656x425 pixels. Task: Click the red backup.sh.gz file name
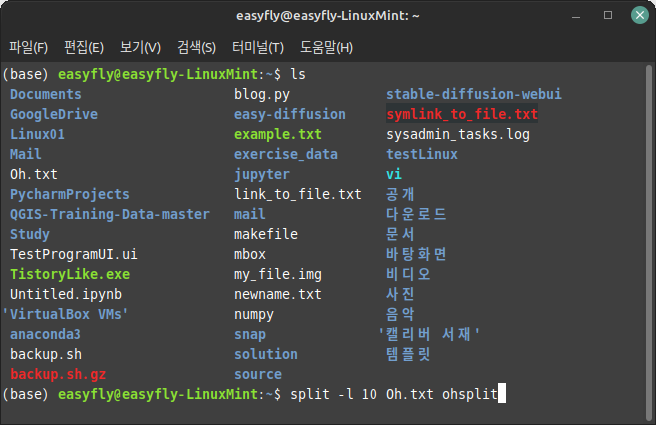[x=58, y=374]
